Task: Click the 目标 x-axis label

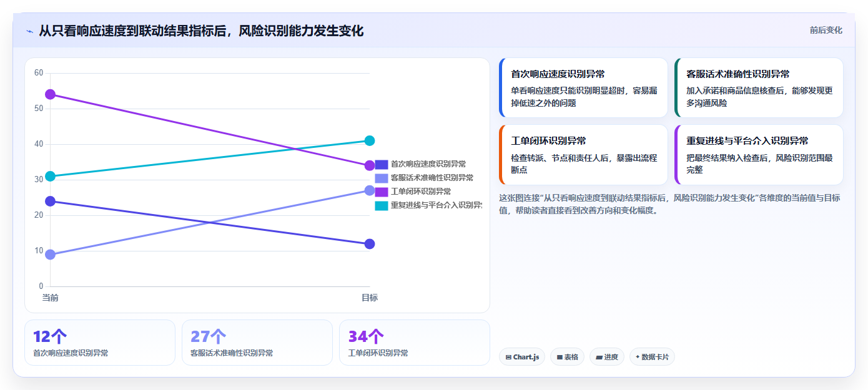Action: click(370, 298)
